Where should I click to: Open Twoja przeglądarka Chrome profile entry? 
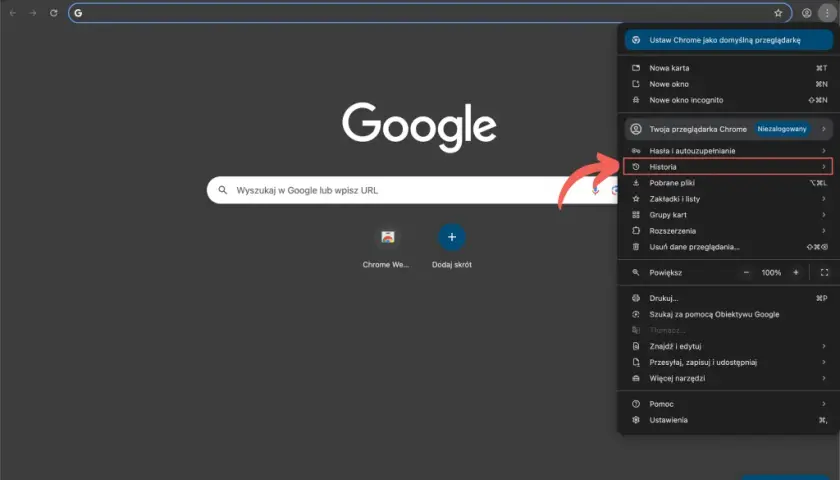pos(729,129)
